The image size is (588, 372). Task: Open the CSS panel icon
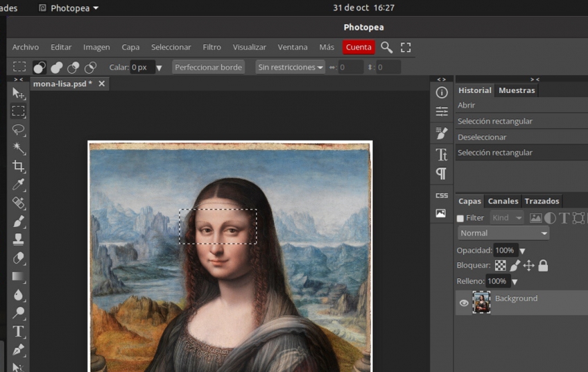pyautogui.click(x=442, y=195)
